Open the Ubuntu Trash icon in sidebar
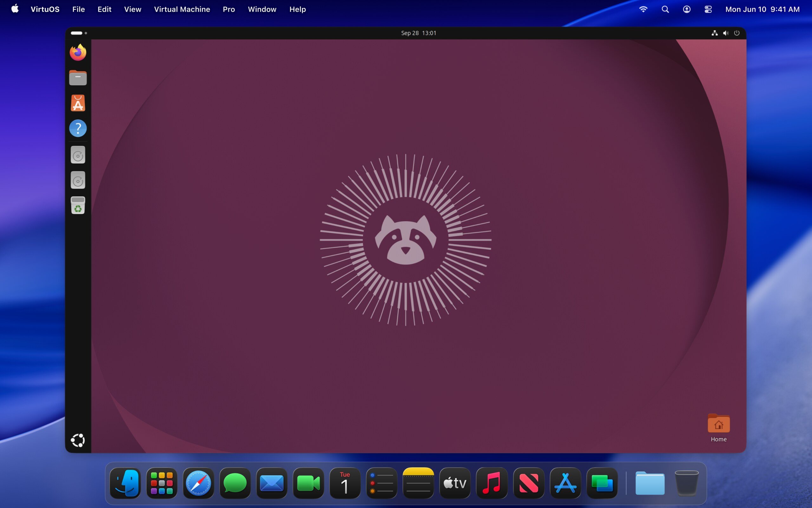This screenshot has height=508, width=812. [78, 205]
